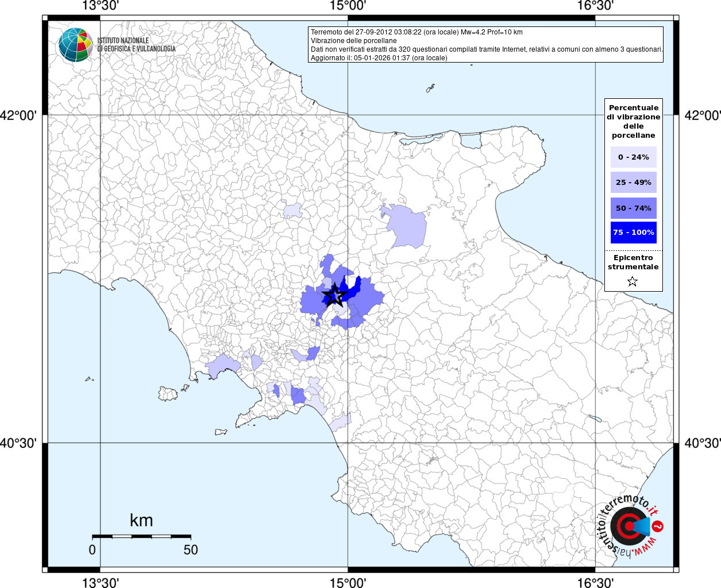Image resolution: width=721 pixels, height=588 pixels.
Task: Click the Ischia island outline
Action: (x=168, y=393)
